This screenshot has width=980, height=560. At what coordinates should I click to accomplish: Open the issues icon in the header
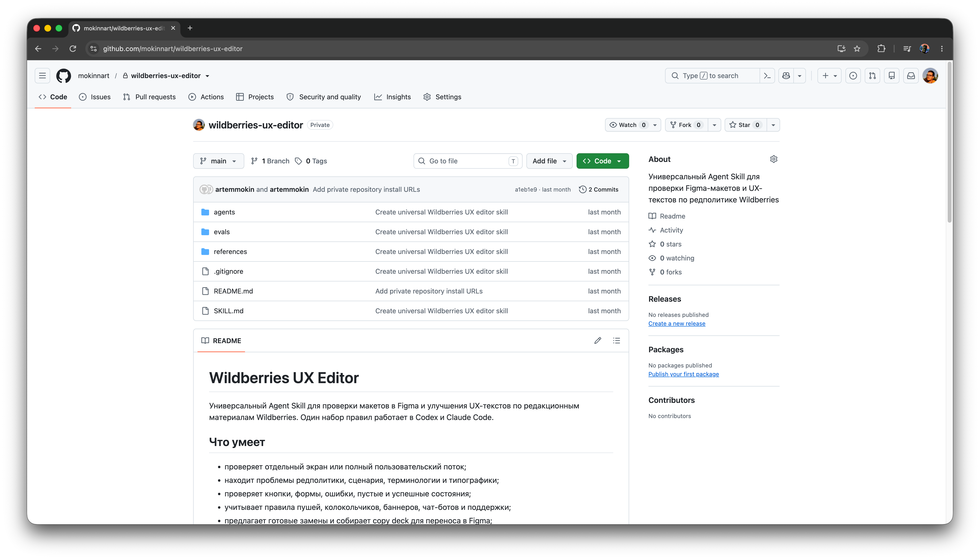(853, 76)
